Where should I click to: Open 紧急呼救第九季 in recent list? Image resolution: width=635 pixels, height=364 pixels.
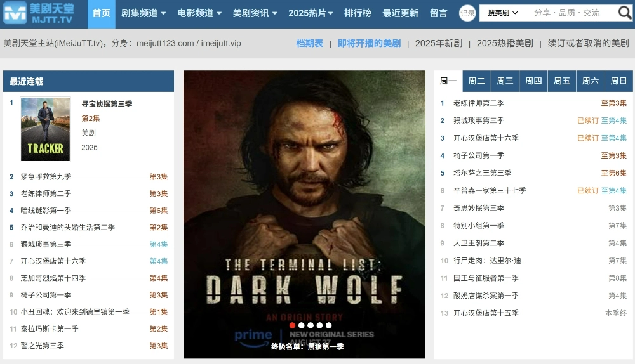click(x=46, y=177)
